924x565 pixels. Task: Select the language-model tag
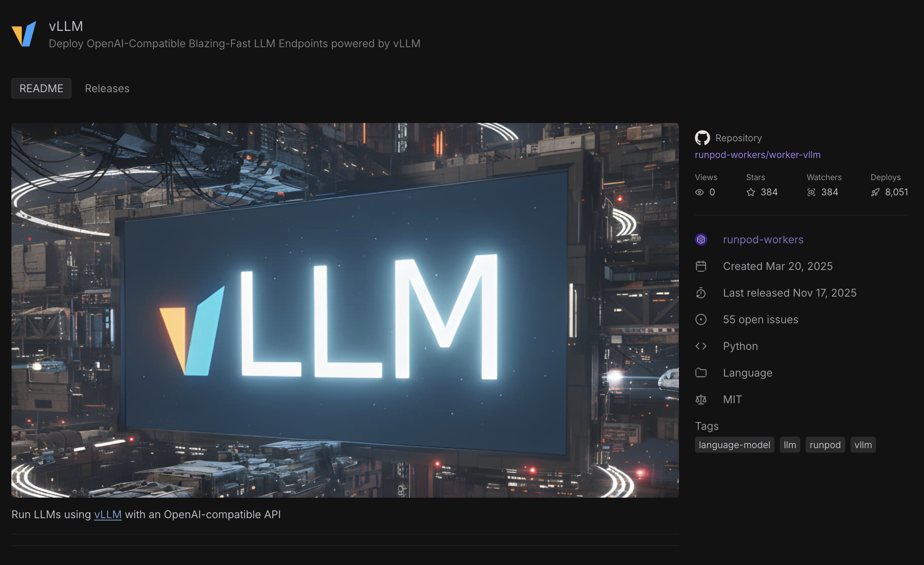[734, 445]
